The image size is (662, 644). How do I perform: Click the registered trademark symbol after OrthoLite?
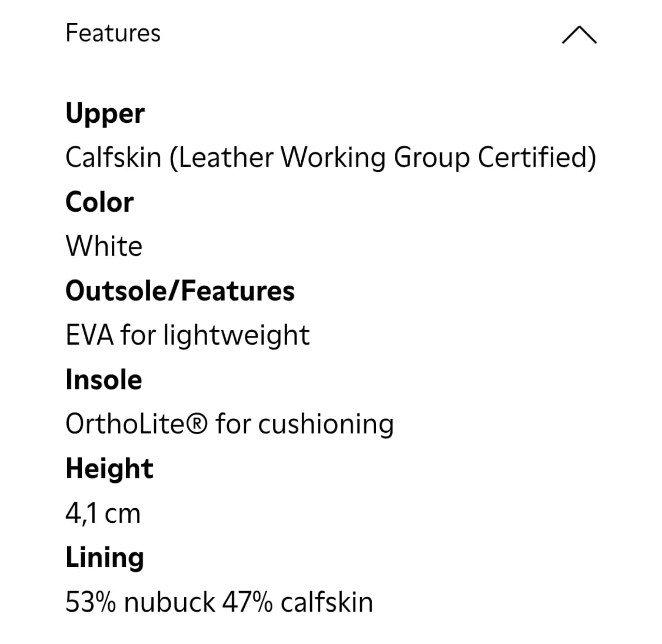click(198, 424)
